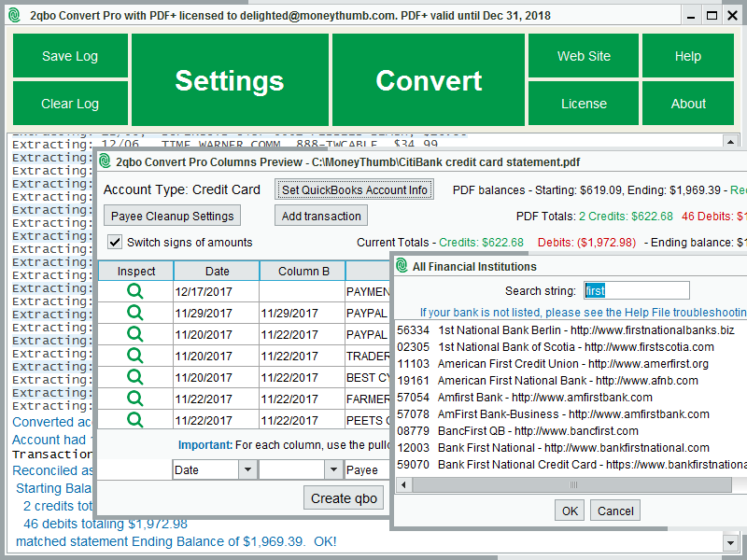
Task: Click inspect icon in the FARMER row
Action: [x=135, y=399]
